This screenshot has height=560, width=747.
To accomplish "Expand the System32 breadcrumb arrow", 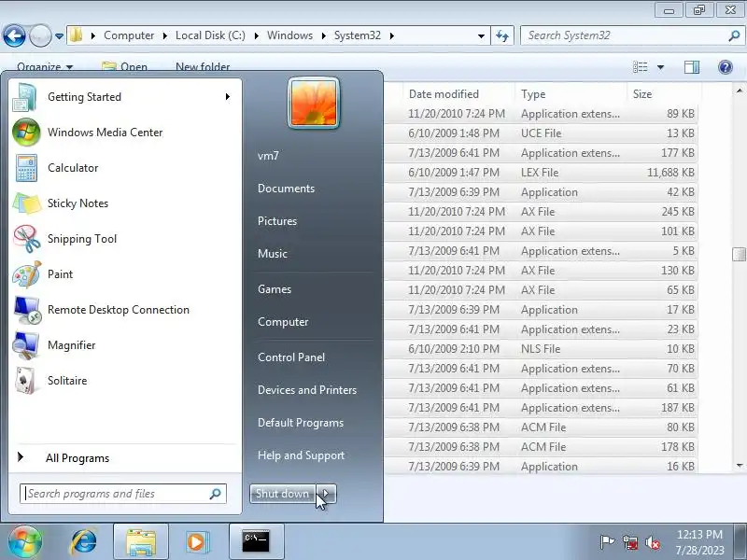I will point(391,35).
